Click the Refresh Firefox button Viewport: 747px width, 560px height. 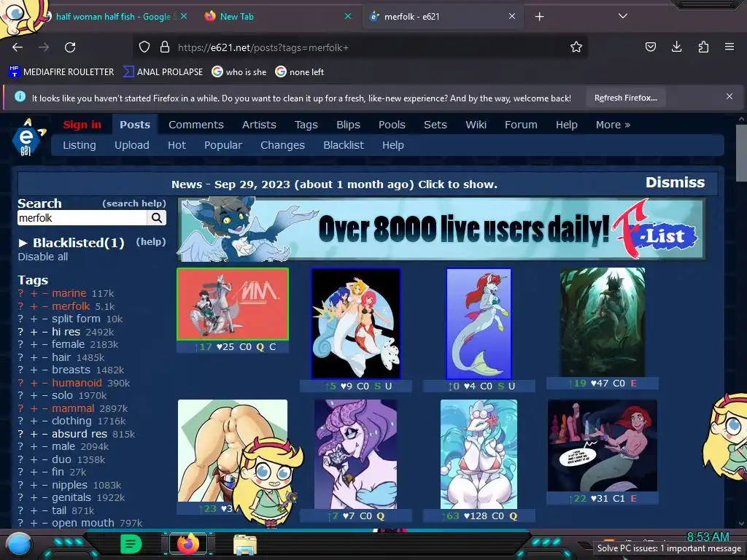626,98
